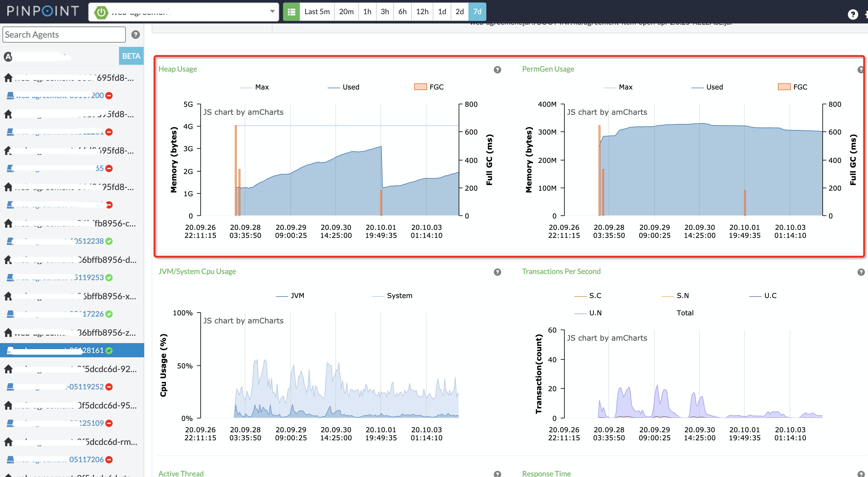Click green status icon of agent 5119253

[109, 278]
